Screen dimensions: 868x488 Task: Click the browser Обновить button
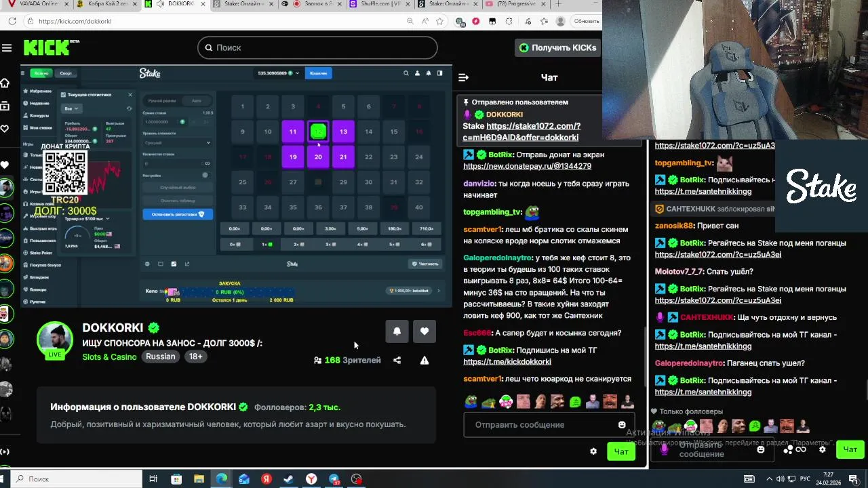[x=587, y=21]
